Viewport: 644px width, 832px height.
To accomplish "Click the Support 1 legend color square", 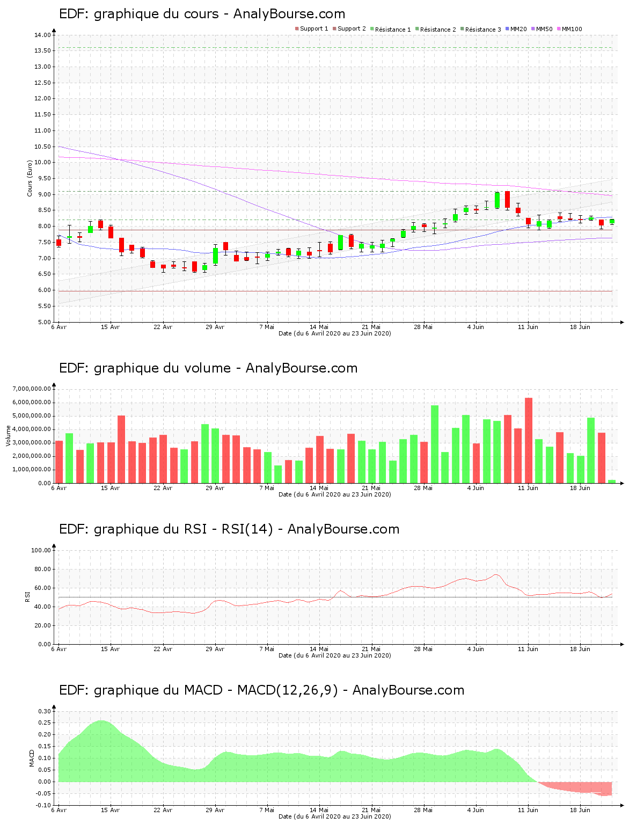I will coord(297,29).
